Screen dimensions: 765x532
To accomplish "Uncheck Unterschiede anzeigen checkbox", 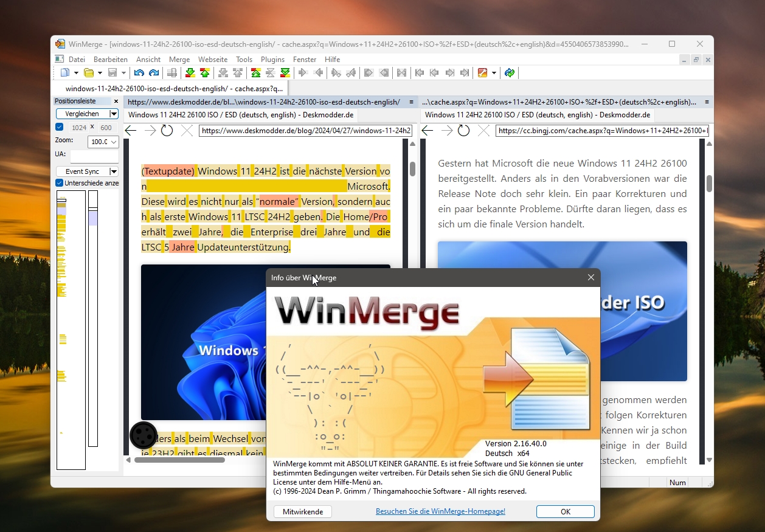I will [59, 183].
